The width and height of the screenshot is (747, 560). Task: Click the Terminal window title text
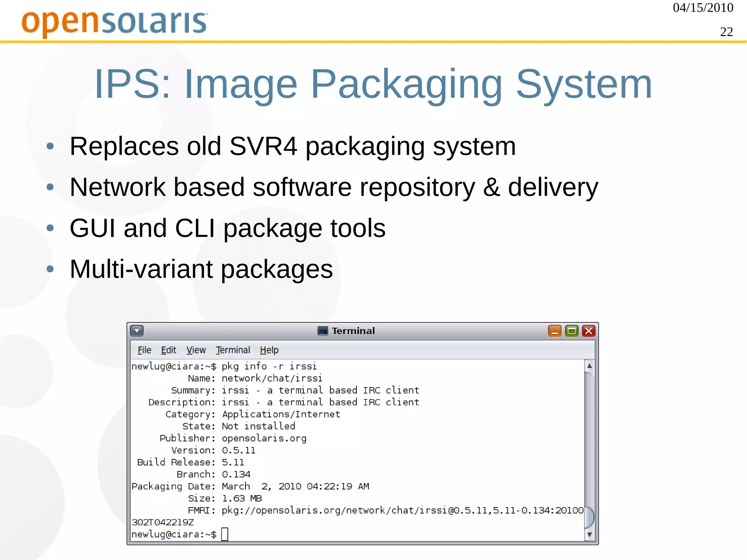[353, 331]
